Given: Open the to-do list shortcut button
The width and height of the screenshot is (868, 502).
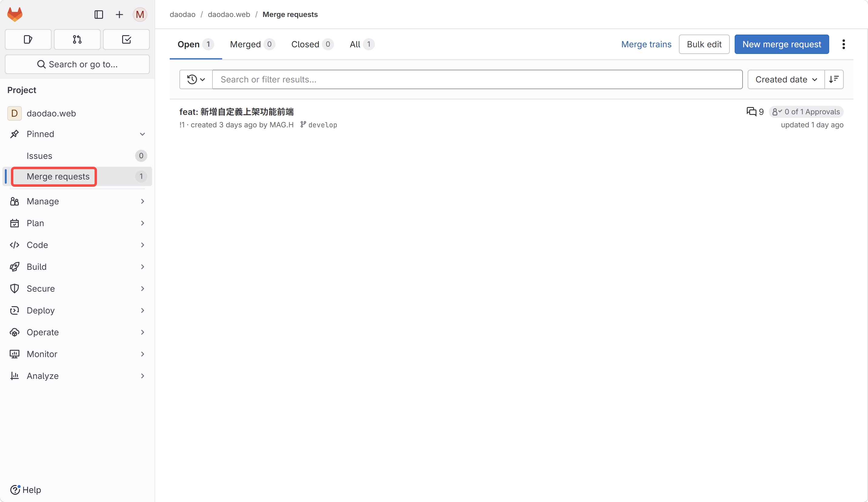Looking at the screenshot, I should (x=126, y=39).
